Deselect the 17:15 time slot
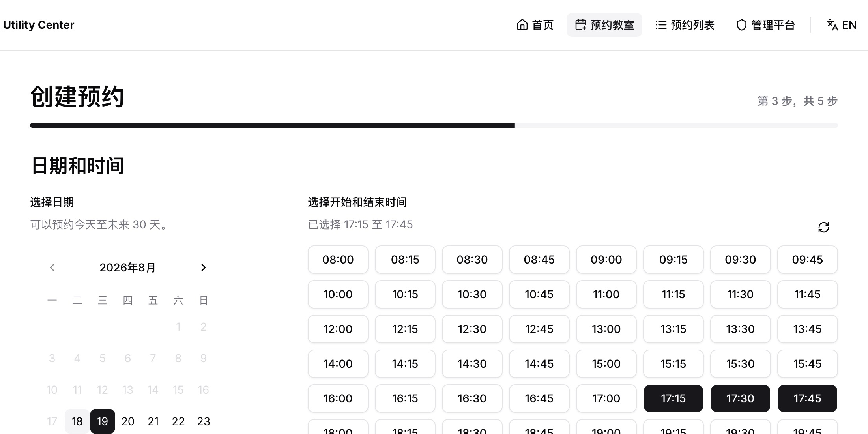Viewport: 868px width, 434px height. 673,398
